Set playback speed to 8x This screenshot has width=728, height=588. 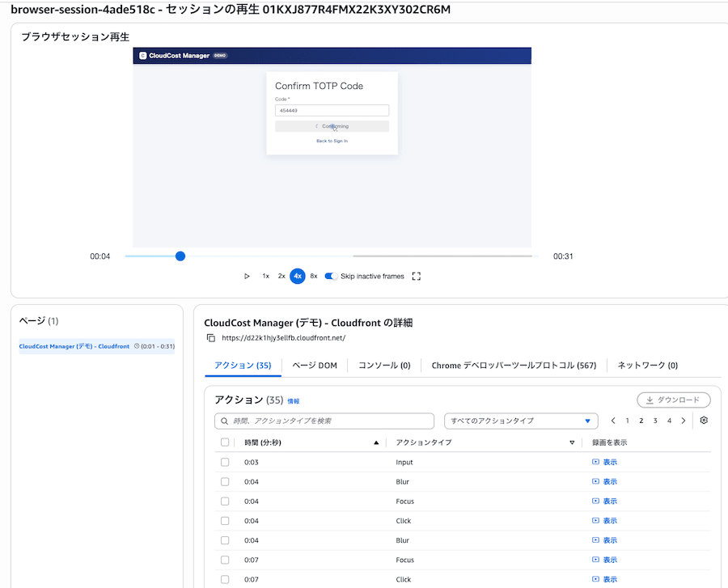point(313,276)
